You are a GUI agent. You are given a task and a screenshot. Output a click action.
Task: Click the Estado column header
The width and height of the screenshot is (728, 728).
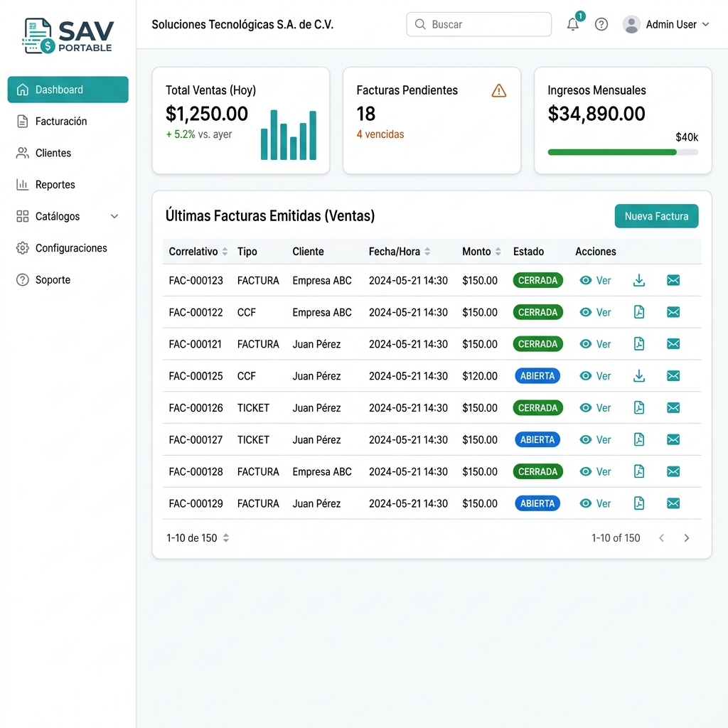528,252
